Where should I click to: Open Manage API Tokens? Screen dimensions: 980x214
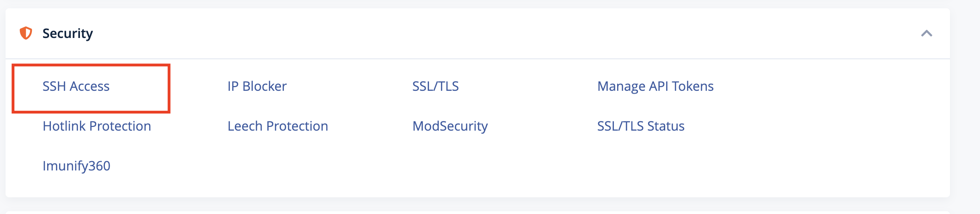(655, 86)
